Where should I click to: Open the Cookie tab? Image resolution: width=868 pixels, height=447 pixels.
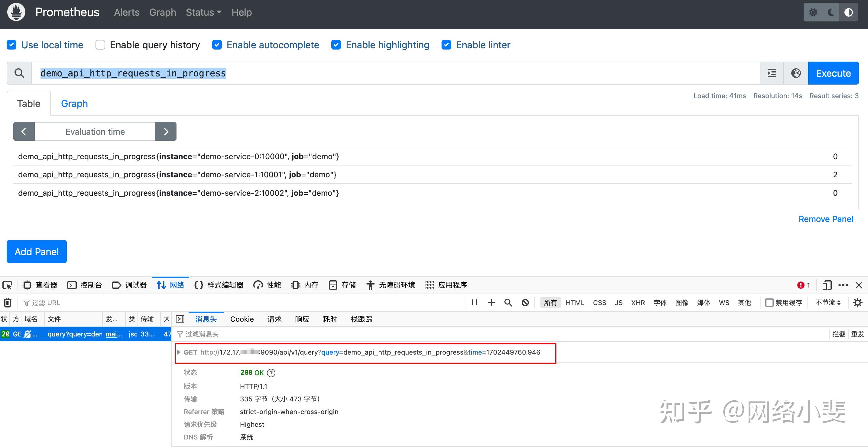(x=241, y=319)
